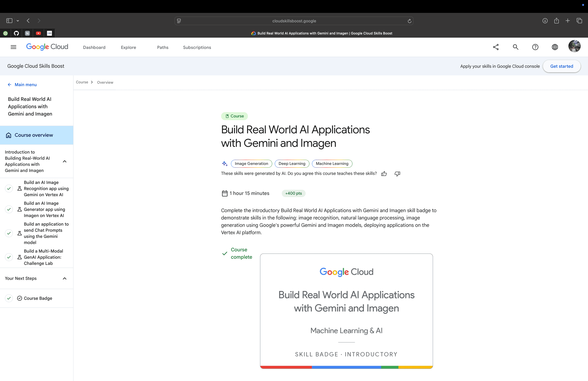Select the Deep Learning skill chip
Screen dimensions: 588x381
292,164
